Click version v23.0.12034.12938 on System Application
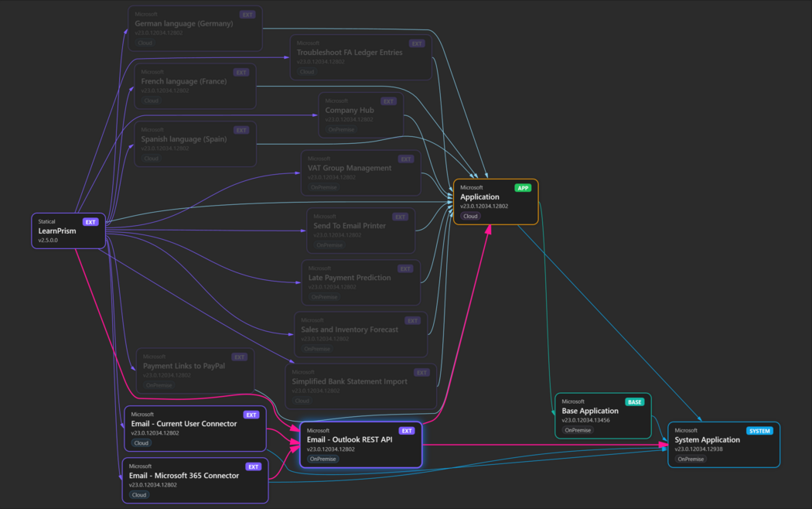812x509 pixels. 698,449
